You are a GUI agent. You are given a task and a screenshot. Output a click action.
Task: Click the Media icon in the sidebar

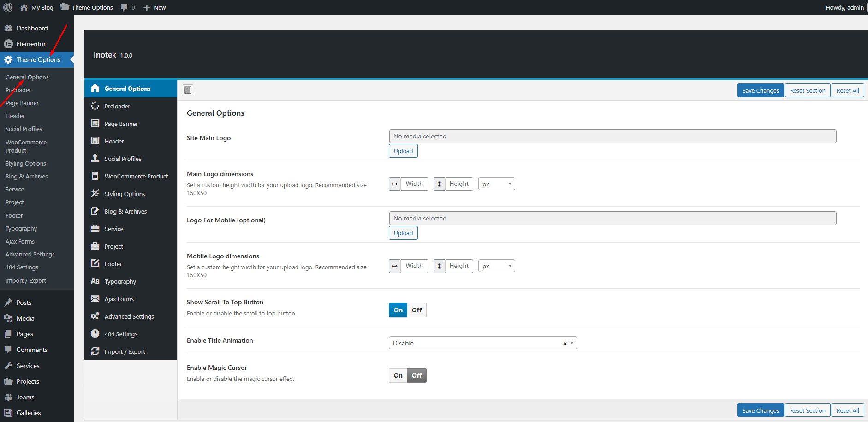(8, 318)
